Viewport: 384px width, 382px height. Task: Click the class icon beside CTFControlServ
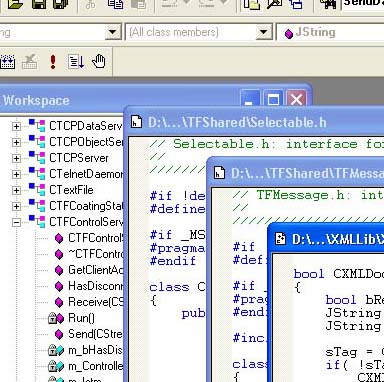[x=37, y=222]
